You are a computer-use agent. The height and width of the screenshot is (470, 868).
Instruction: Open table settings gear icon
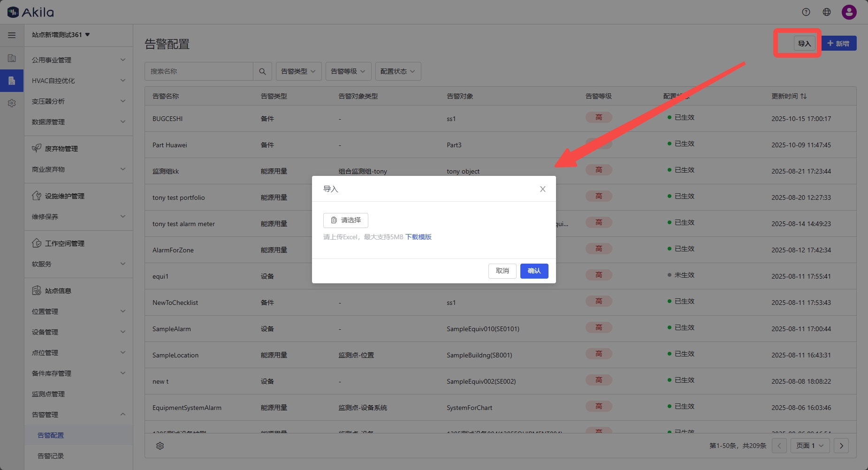click(160, 446)
